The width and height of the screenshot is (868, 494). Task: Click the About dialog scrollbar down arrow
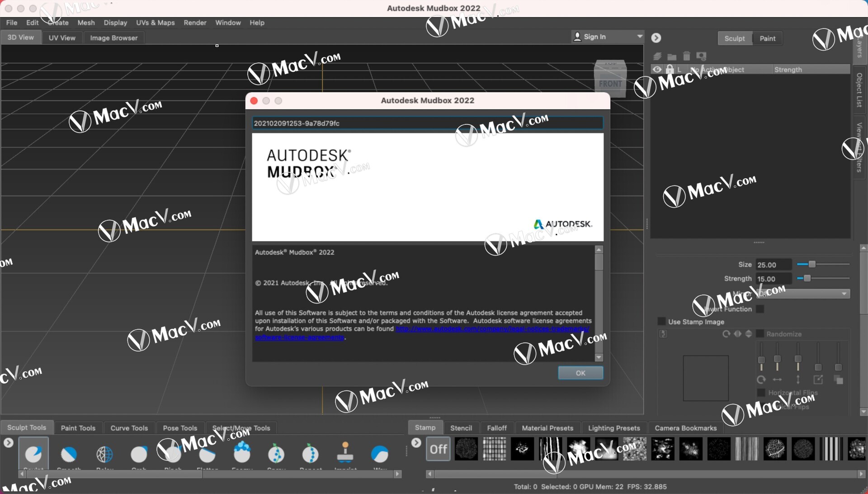599,357
